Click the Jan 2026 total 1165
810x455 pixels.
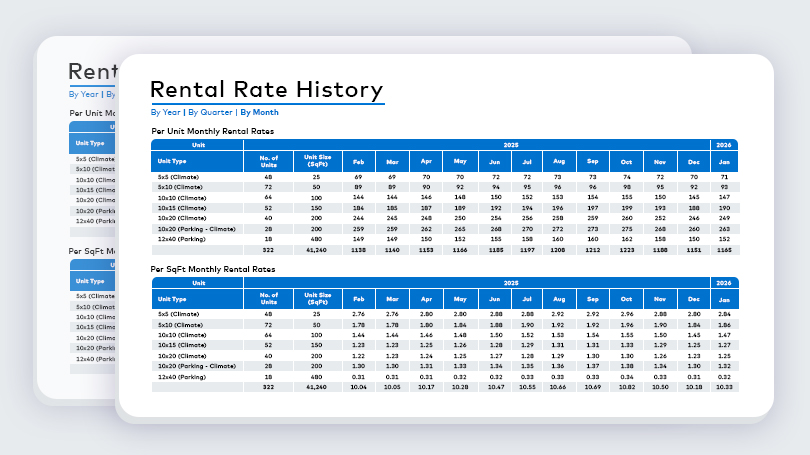pyautogui.click(x=724, y=250)
